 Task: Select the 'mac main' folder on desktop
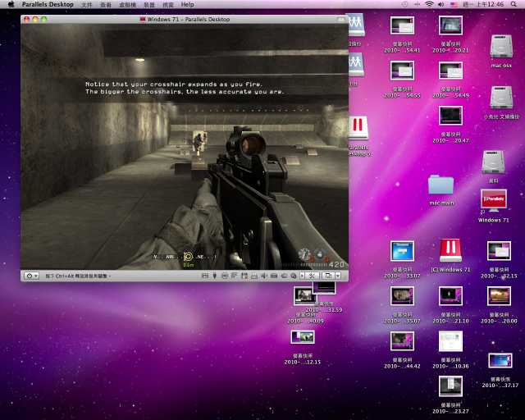point(441,185)
